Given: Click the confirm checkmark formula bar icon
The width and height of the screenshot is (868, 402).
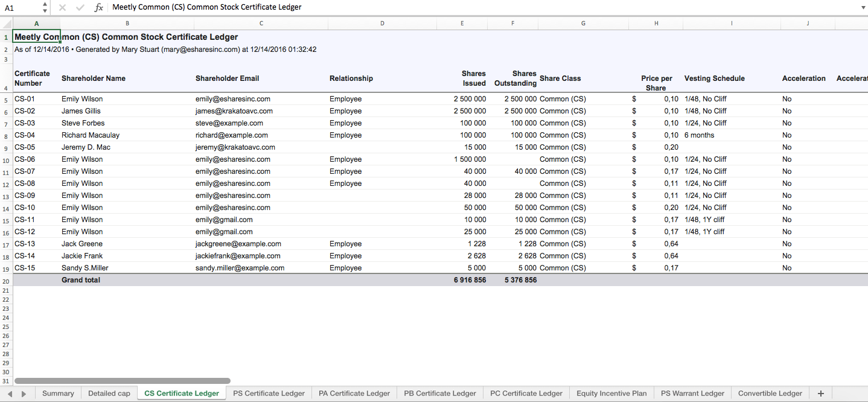Looking at the screenshot, I should (80, 7).
